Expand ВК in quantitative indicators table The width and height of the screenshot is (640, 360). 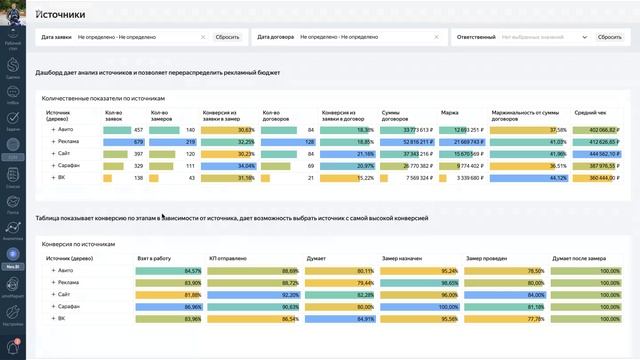[x=53, y=178]
